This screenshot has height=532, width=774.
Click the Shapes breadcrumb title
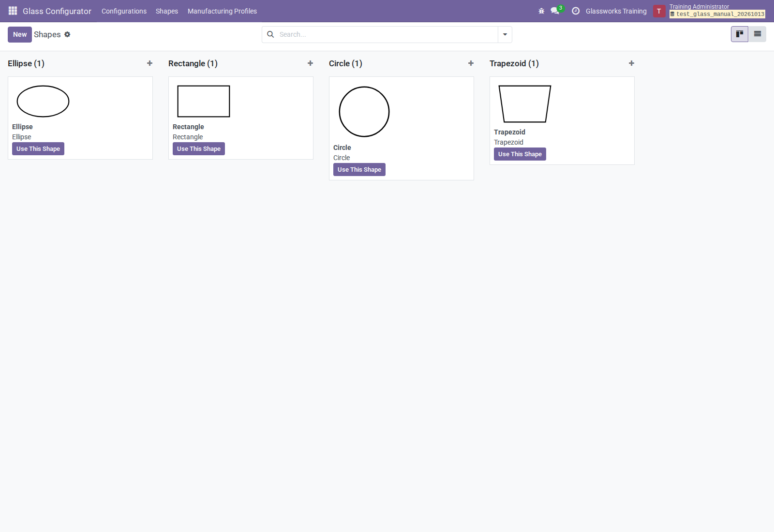[x=47, y=34]
